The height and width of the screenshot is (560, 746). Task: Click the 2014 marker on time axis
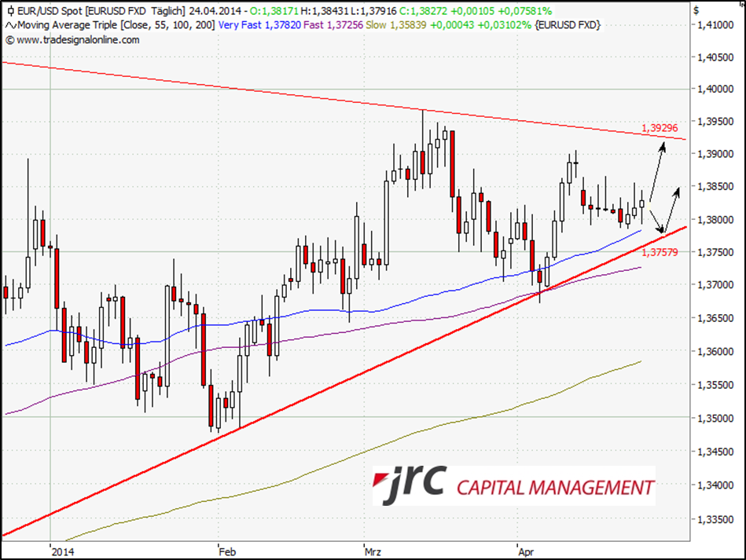(x=60, y=551)
